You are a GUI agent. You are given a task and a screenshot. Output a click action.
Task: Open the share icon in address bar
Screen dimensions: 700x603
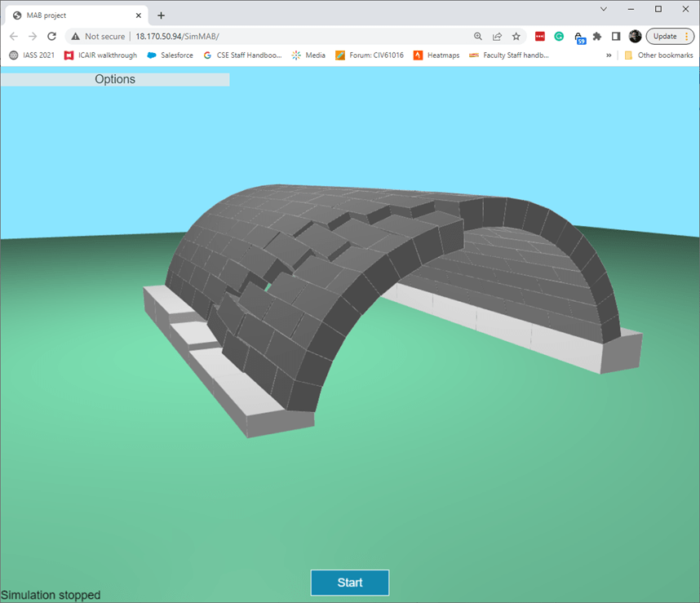coord(497,37)
